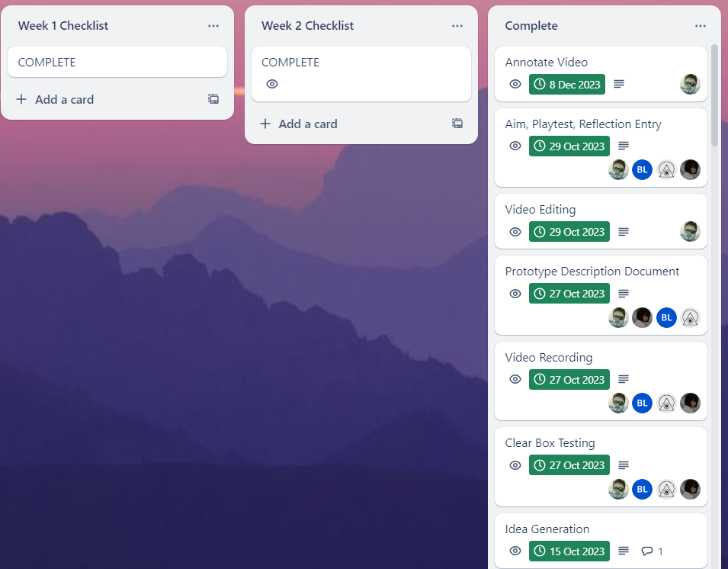Click member avatar on Video Editing card

[690, 231]
